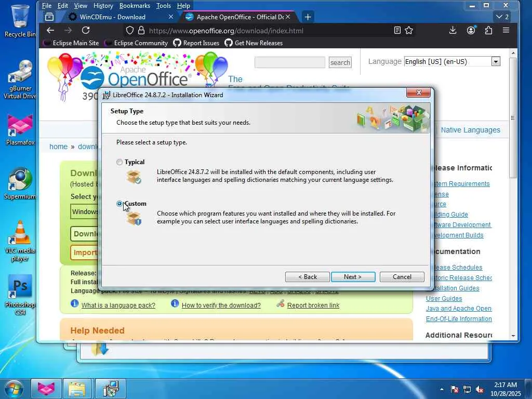Open the Bookmarks menu

135,6
